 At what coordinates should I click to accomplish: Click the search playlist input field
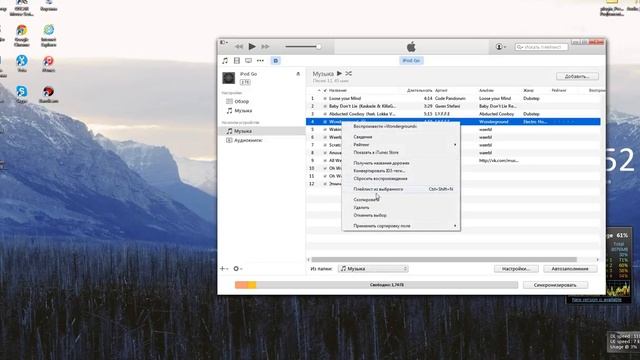(x=541, y=47)
